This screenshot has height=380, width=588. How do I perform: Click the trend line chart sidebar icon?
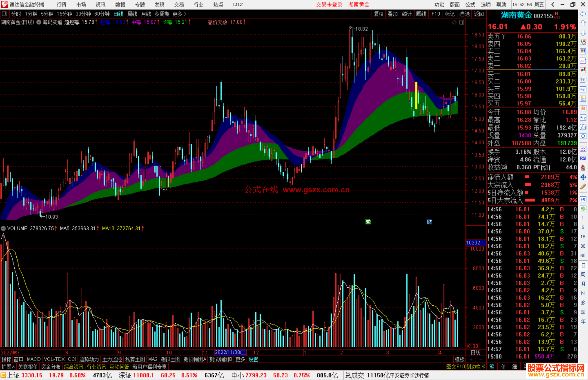click(x=583, y=61)
